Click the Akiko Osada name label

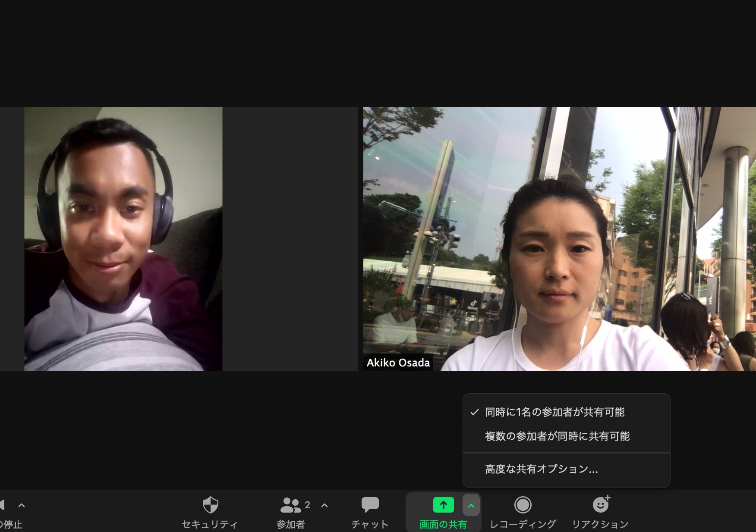(x=398, y=363)
